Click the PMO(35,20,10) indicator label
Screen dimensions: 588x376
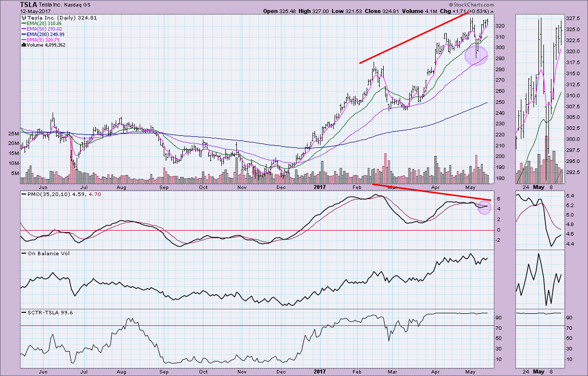click(45, 194)
